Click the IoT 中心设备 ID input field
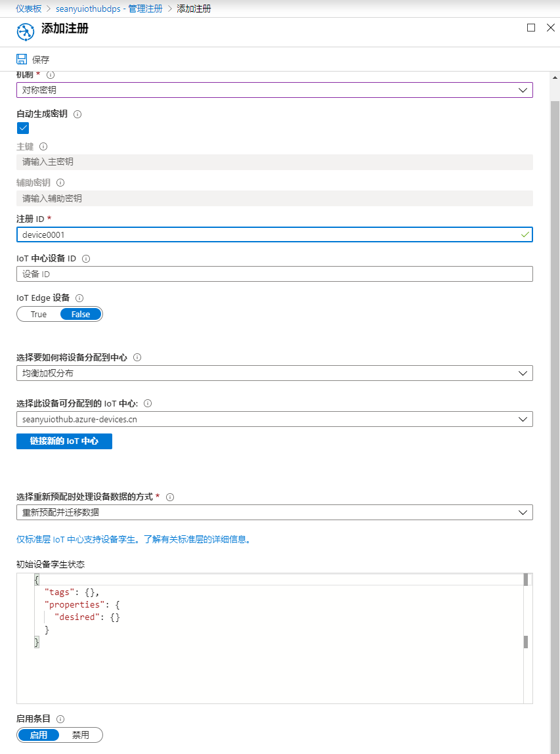 274,274
